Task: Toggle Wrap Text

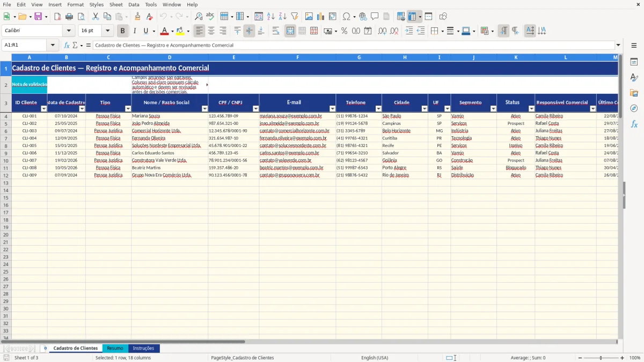Action: pyautogui.click(x=276, y=31)
